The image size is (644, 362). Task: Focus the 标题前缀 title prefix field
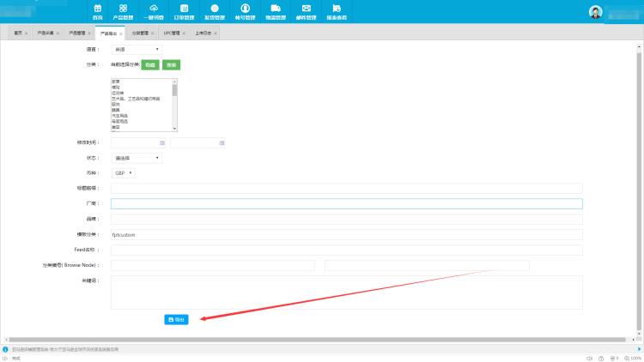coord(347,189)
